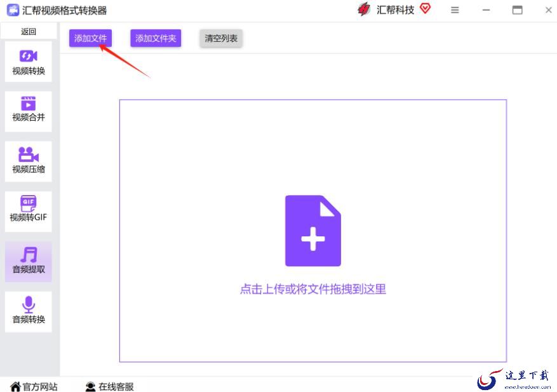The width and height of the screenshot is (557, 392).
Task: Click the red VIP diamond icon
Action: (x=425, y=9)
